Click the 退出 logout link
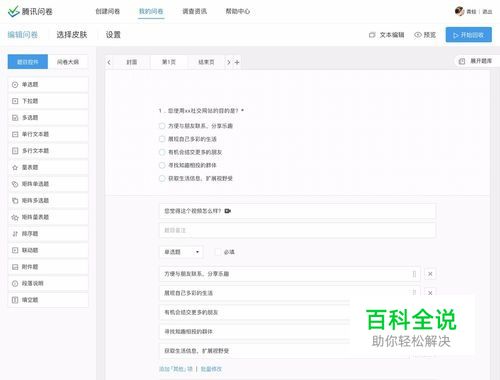Image resolution: width=500 pixels, height=380 pixels. click(487, 12)
